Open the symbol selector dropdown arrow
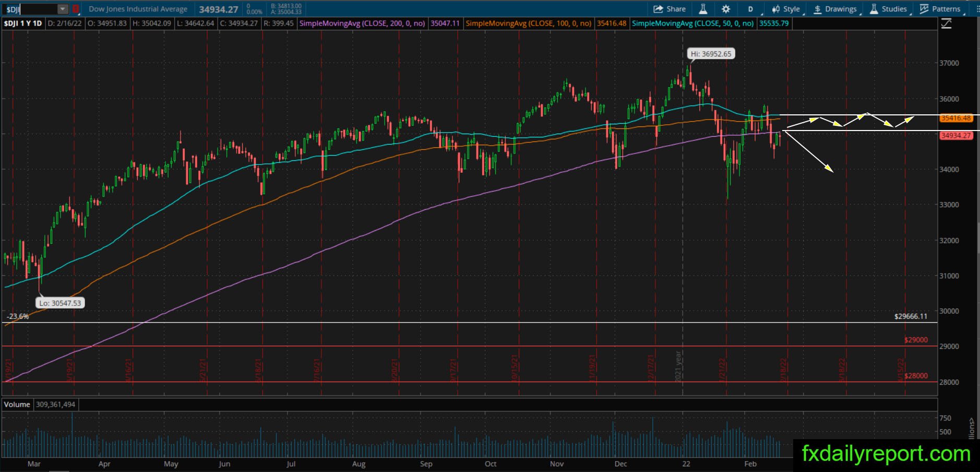980x472 pixels. pos(63,9)
